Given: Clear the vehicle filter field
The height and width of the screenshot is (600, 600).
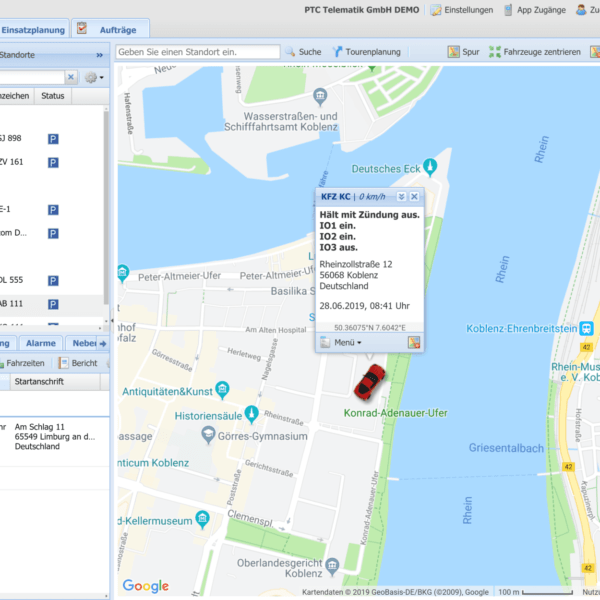Looking at the screenshot, I should (x=71, y=77).
